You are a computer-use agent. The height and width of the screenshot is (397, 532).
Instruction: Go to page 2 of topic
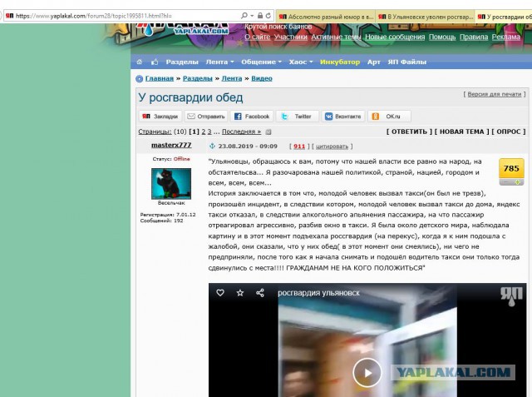point(204,132)
